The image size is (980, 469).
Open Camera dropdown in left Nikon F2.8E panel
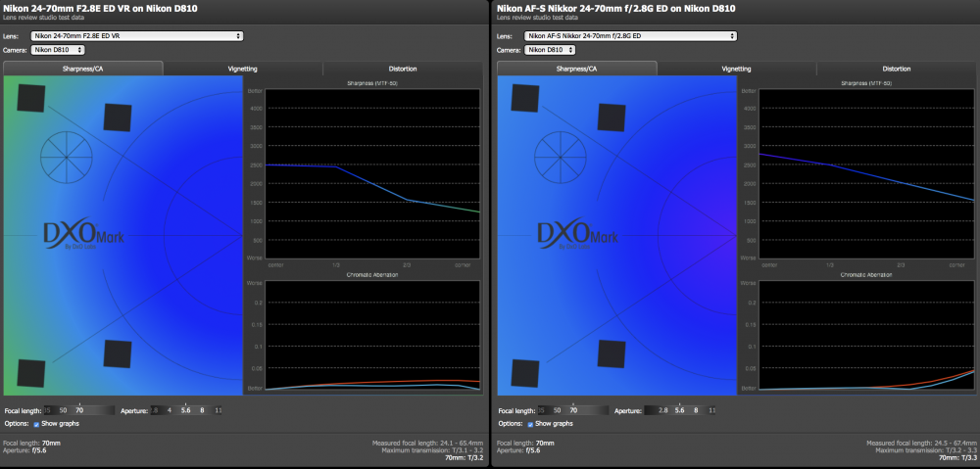pos(58,49)
